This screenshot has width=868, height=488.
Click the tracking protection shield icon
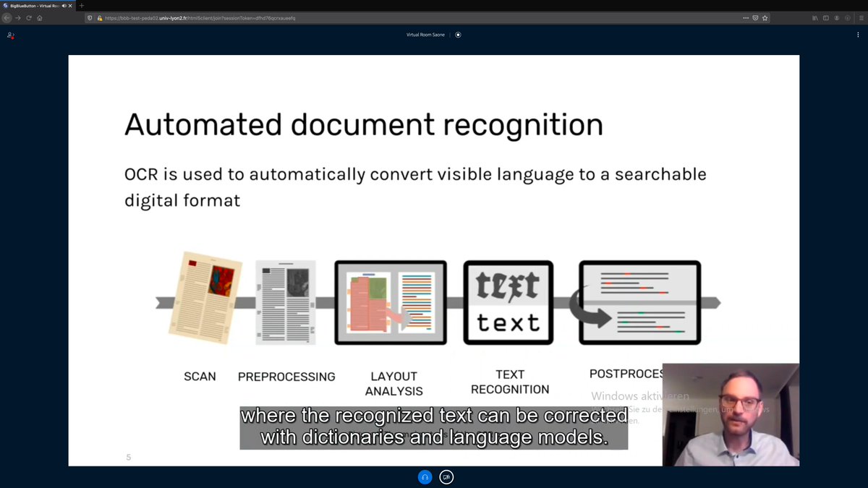coord(90,17)
